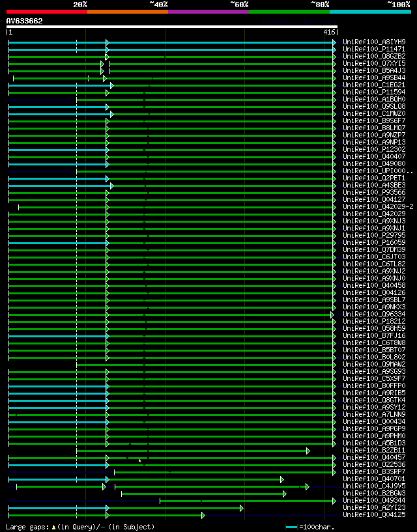Image resolution: width=417 pixels, height=532 pixels.
Task: Click the orange ~40% identity legend segment
Action: pos(128,12)
